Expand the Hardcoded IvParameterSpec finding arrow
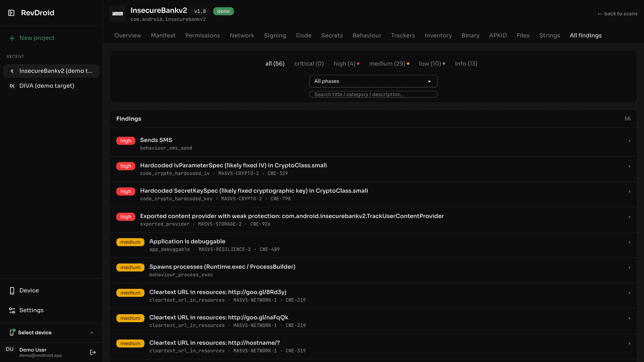This screenshot has height=362, width=644. tap(629, 166)
